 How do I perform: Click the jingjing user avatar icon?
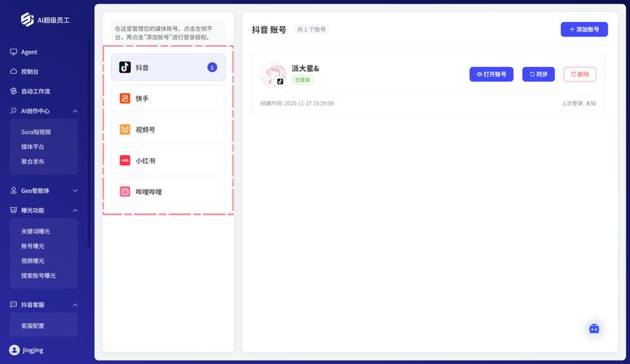(14, 350)
